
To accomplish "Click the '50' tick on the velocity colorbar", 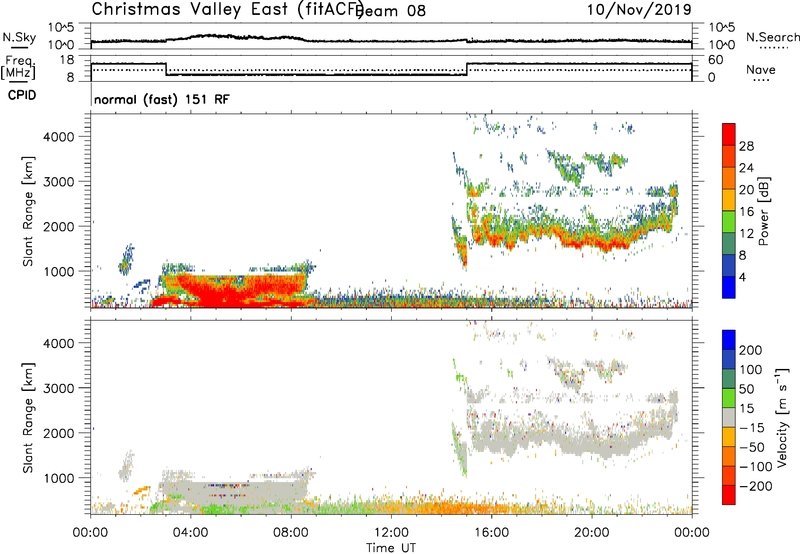I will 746,389.
